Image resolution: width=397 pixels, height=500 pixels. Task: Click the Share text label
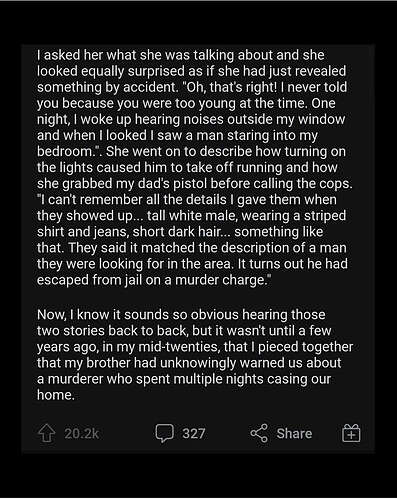(294, 434)
